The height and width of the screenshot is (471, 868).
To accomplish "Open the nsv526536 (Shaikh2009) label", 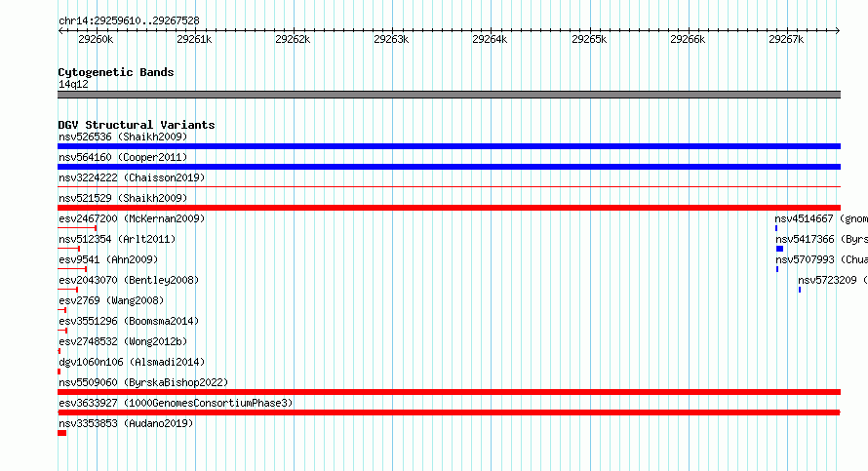I will point(123,137).
